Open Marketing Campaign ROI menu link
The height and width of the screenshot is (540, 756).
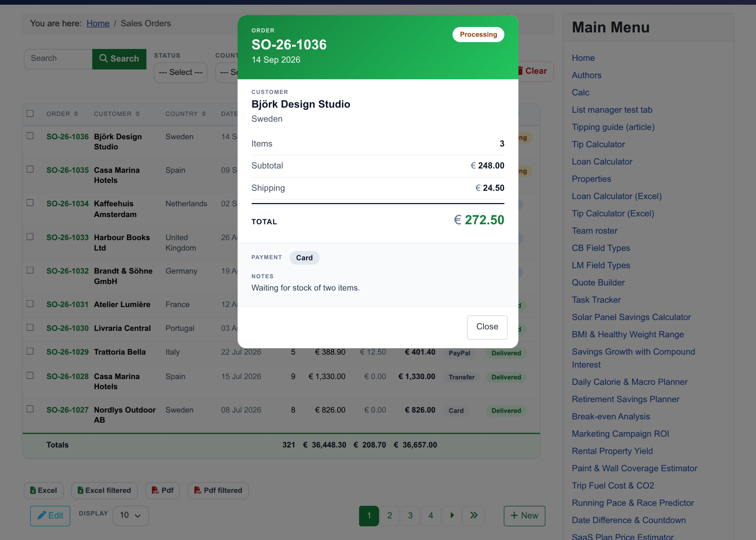[x=620, y=434]
